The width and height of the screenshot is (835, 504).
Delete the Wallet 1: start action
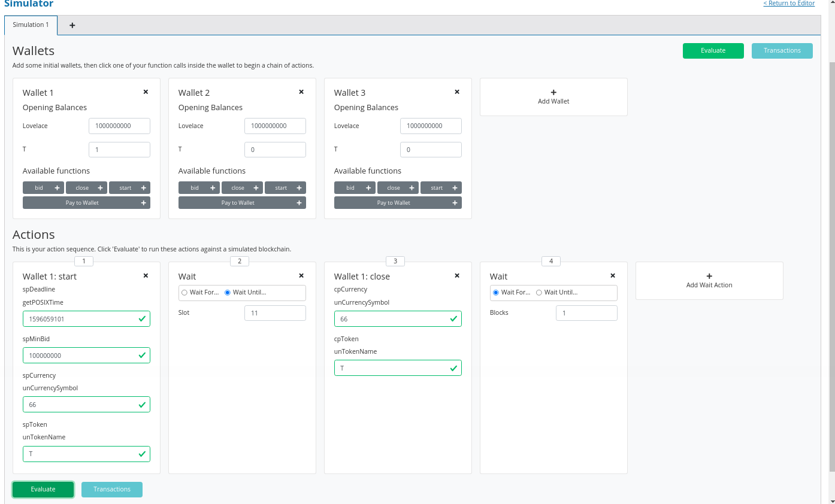point(146,276)
